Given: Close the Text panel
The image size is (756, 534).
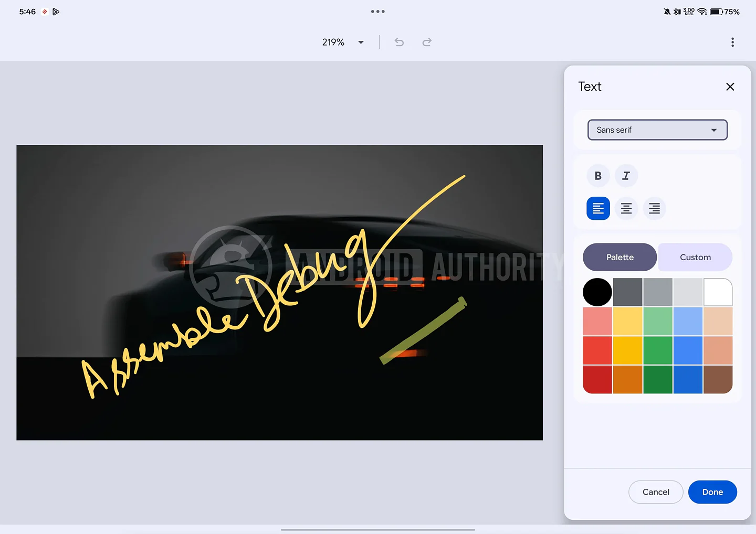Looking at the screenshot, I should [x=730, y=87].
